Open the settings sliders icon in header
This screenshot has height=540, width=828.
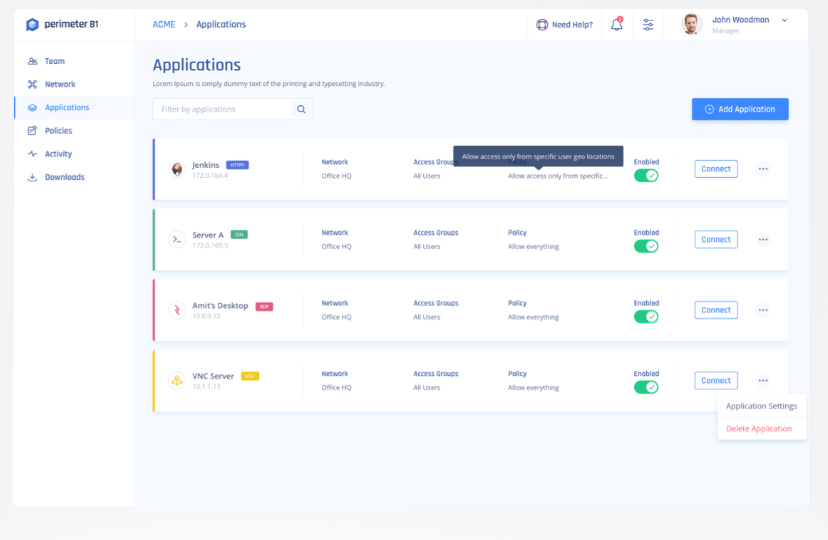point(648,24)
